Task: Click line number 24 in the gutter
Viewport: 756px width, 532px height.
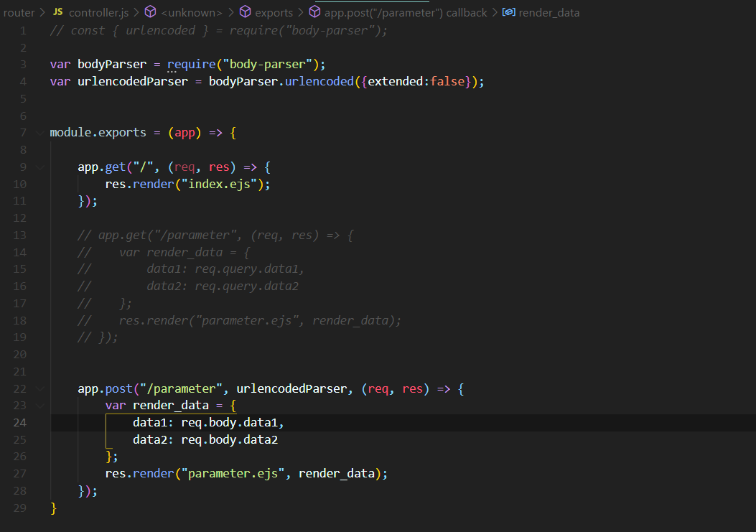Action: pos(20,423)
